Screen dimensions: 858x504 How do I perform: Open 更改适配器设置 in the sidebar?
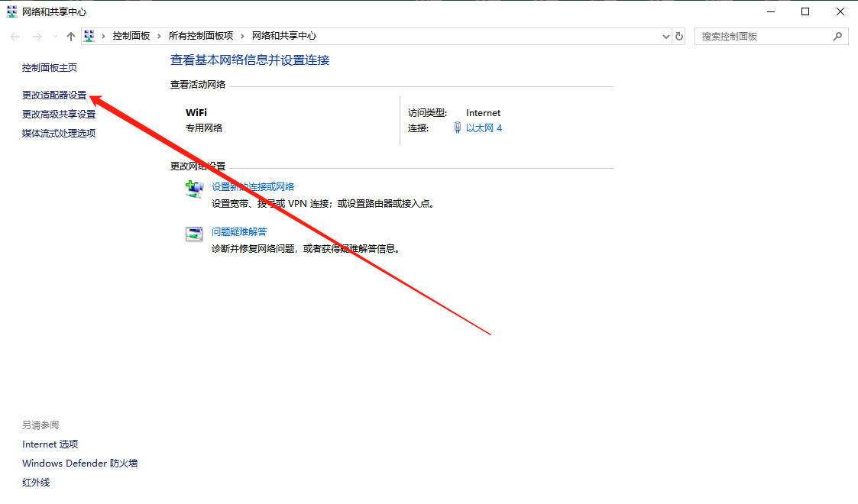tap(54, 95)
